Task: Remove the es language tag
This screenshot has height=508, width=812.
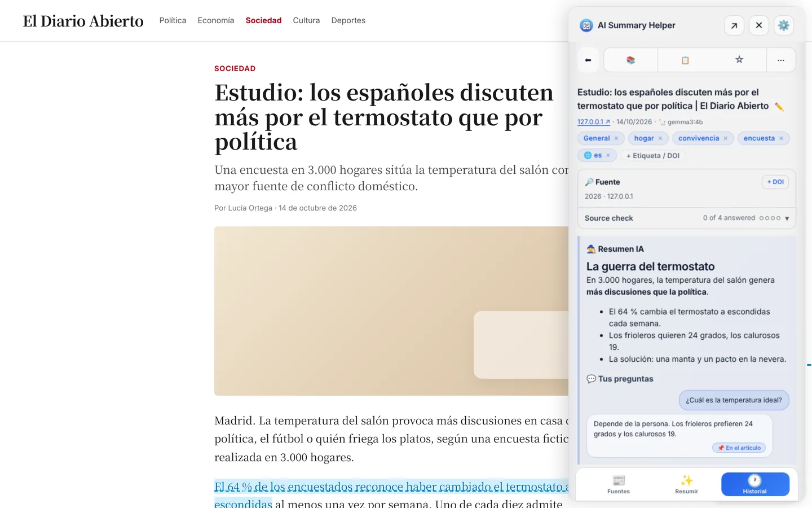Action: point(608,155)
